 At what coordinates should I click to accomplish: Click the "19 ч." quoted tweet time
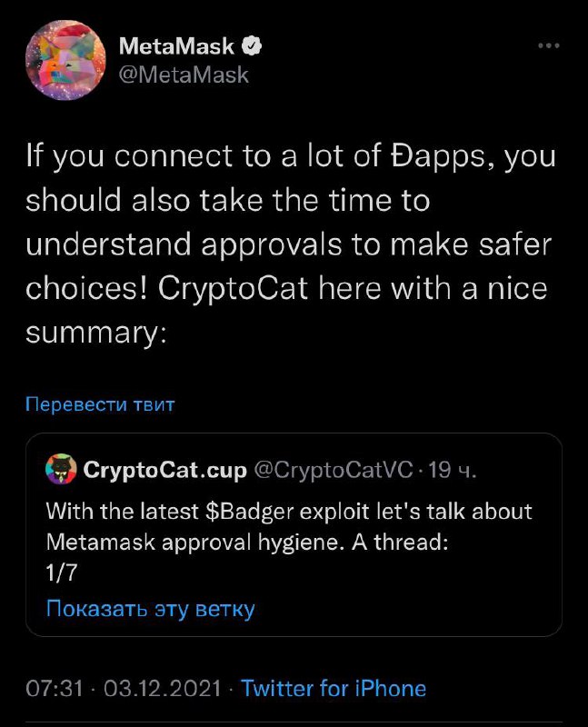(451, 471)
